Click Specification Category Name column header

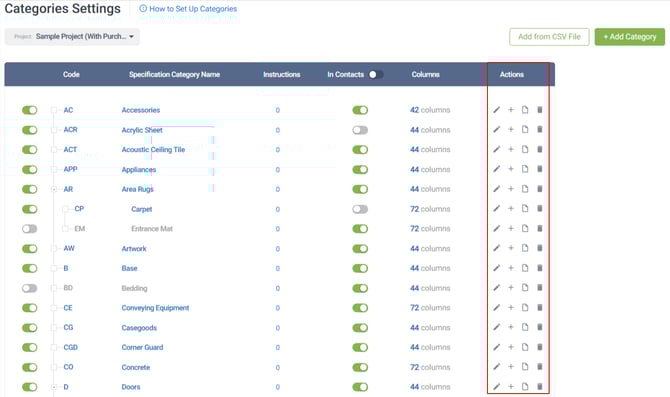[174, 74]
